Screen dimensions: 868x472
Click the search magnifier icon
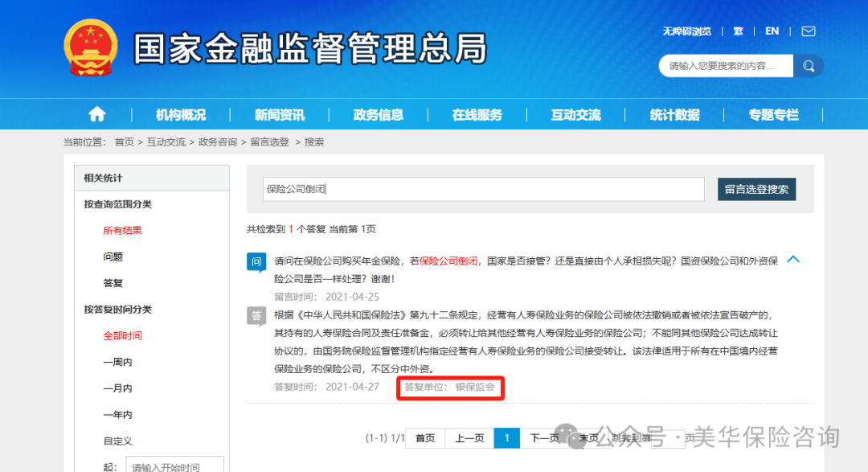tap(809, 65)
